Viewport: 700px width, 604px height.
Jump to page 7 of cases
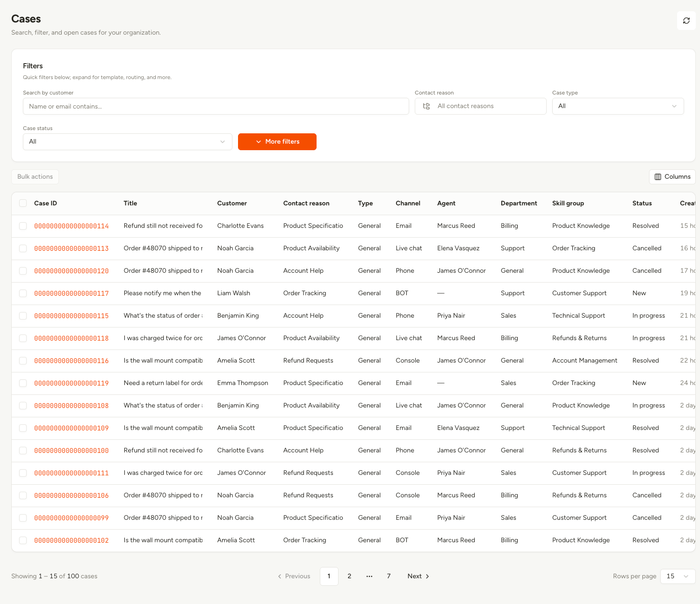click(389, 576)
